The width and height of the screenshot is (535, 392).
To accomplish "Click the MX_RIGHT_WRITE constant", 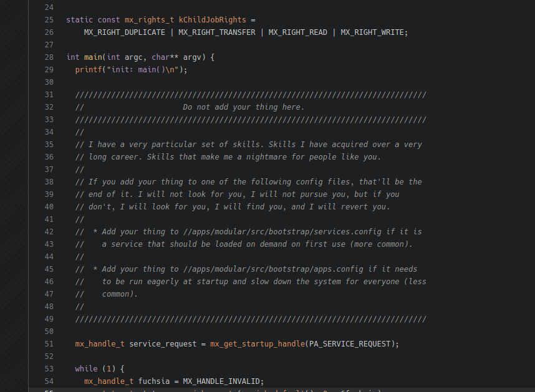I will tap(372, 32).
